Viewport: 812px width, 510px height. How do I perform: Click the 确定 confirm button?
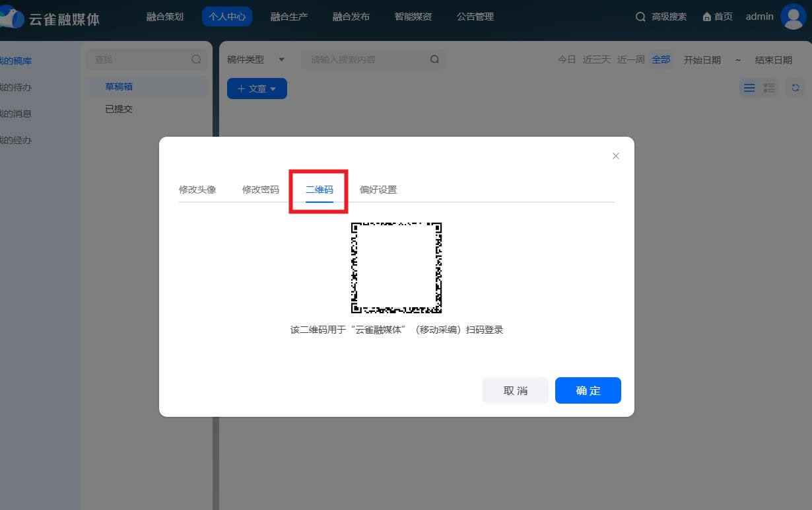588,390
